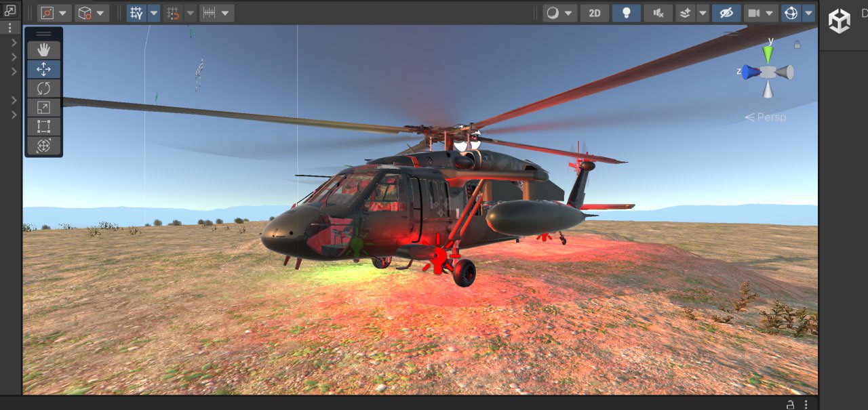Click the tools overlay drag handle
868x410 pixels.
click(43, 33)
